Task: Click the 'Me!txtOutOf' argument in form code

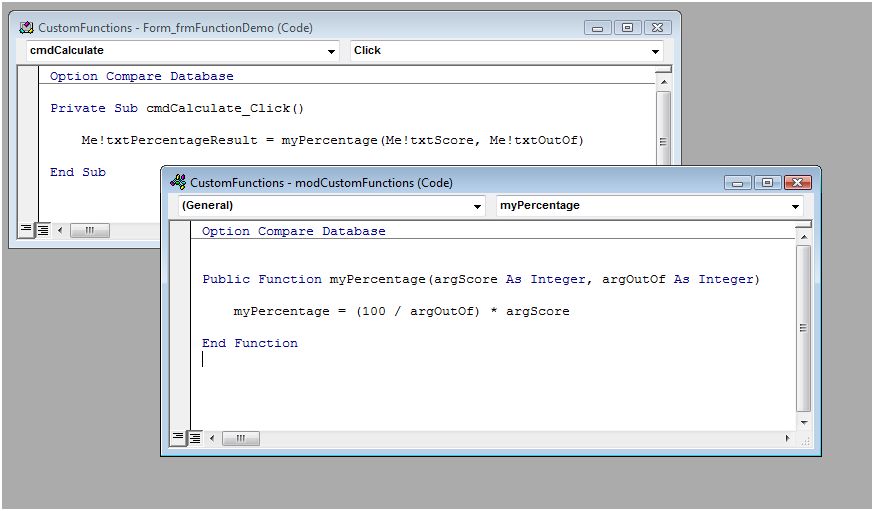Action: (x=533, y=140)
